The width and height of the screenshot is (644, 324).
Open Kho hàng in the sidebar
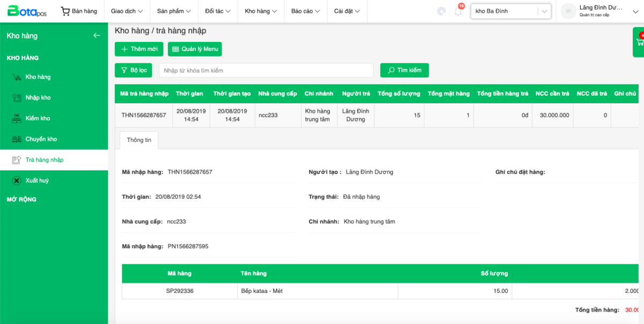38,77
